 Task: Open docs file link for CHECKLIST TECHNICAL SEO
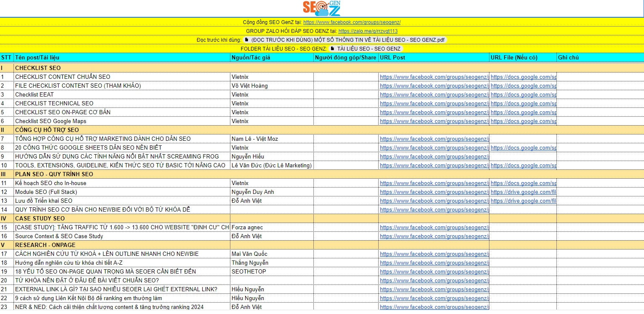coord(524,104)
